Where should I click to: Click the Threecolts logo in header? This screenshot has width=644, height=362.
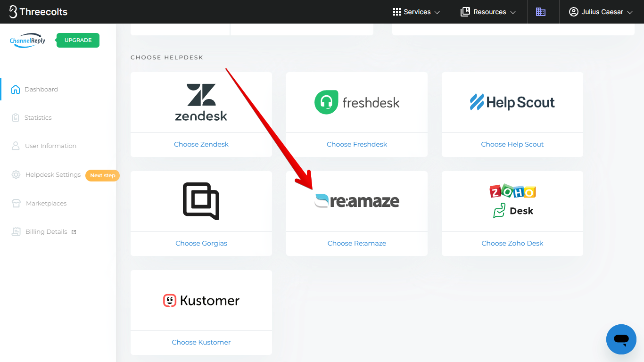tap(38, 12)
